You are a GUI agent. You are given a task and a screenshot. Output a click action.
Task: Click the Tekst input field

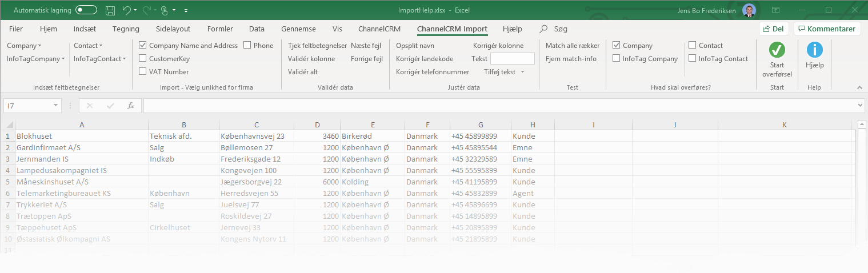513,59
